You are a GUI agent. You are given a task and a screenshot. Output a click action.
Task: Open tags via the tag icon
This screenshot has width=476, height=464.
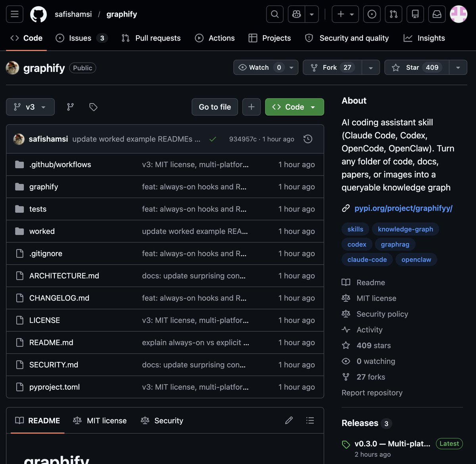(x=93, y=107)
